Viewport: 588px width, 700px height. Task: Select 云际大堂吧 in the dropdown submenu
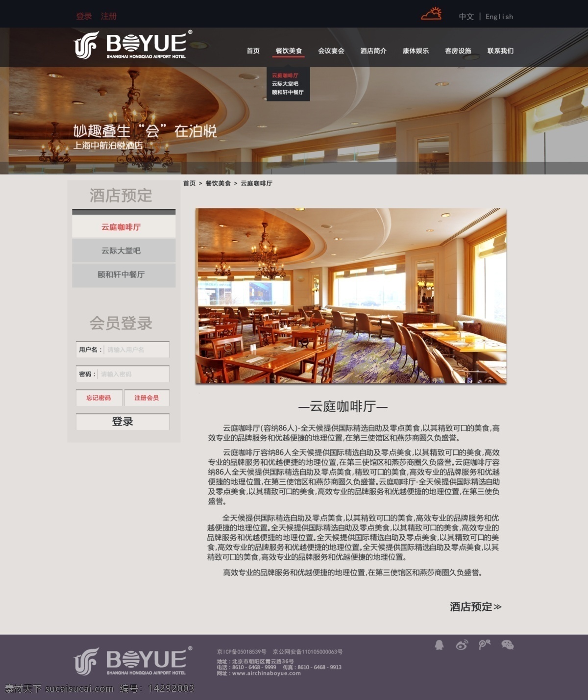(x=285, y=84)
